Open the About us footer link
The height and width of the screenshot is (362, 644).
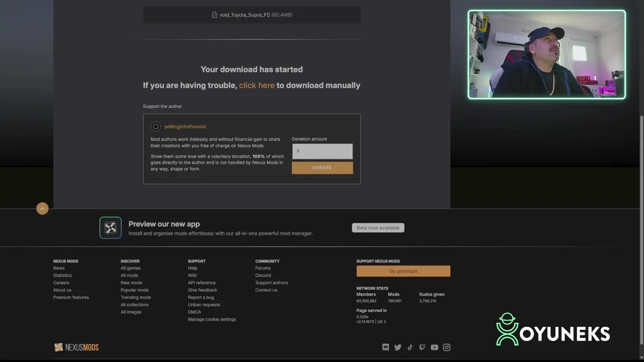click(62, 290)
